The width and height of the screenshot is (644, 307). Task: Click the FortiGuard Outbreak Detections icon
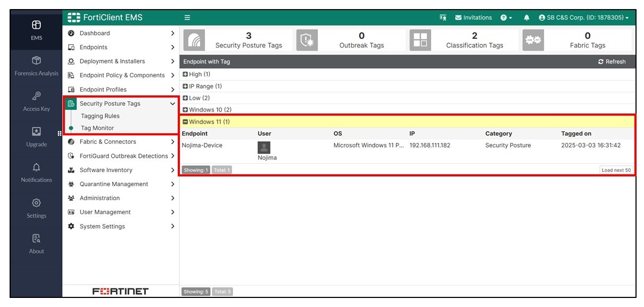pyautogui.click(x=71, y=156)
